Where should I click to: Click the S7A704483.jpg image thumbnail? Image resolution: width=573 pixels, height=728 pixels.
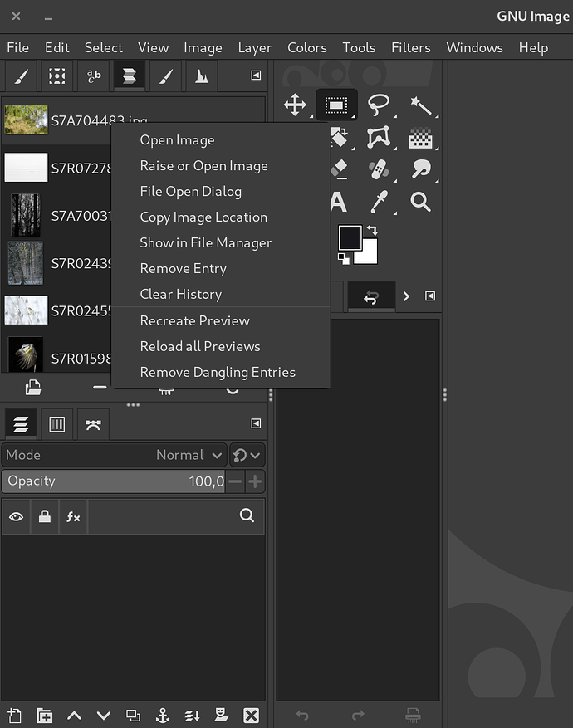click(x=26, y=120)
